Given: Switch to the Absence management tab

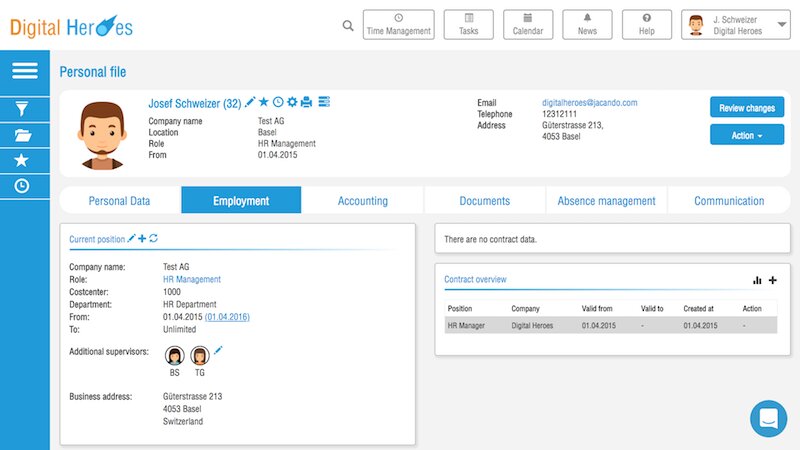Looking at the screenshot, I should (x=606, y=201).
